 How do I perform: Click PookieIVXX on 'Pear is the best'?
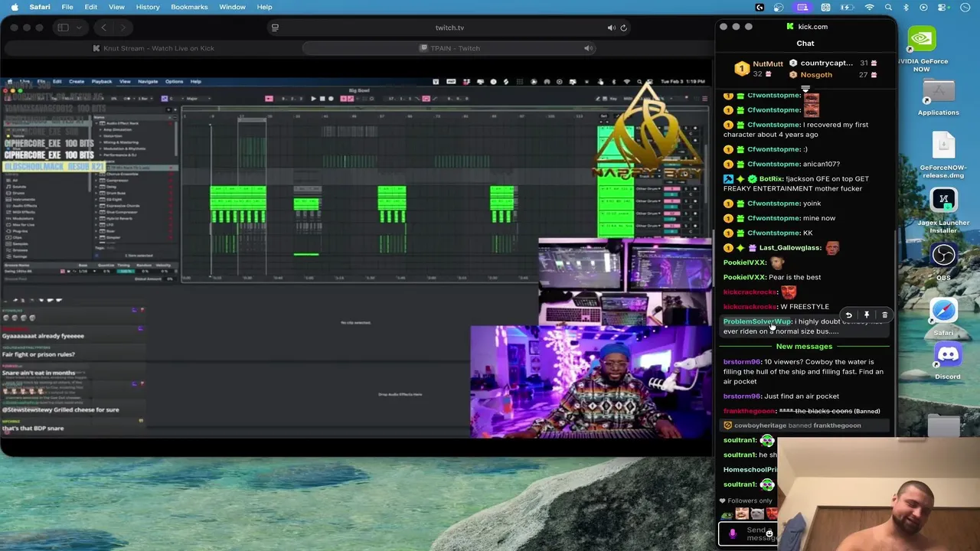(x=744, y=277)
